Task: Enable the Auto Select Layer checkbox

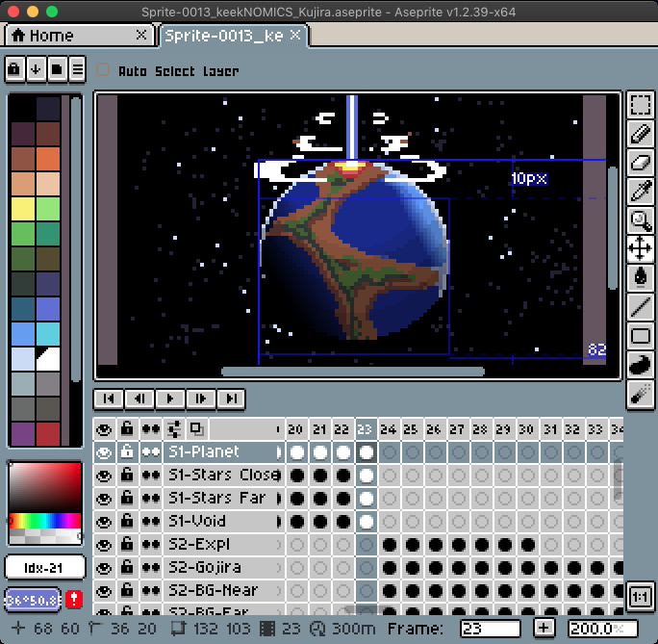Action: (x=103, y=70)
